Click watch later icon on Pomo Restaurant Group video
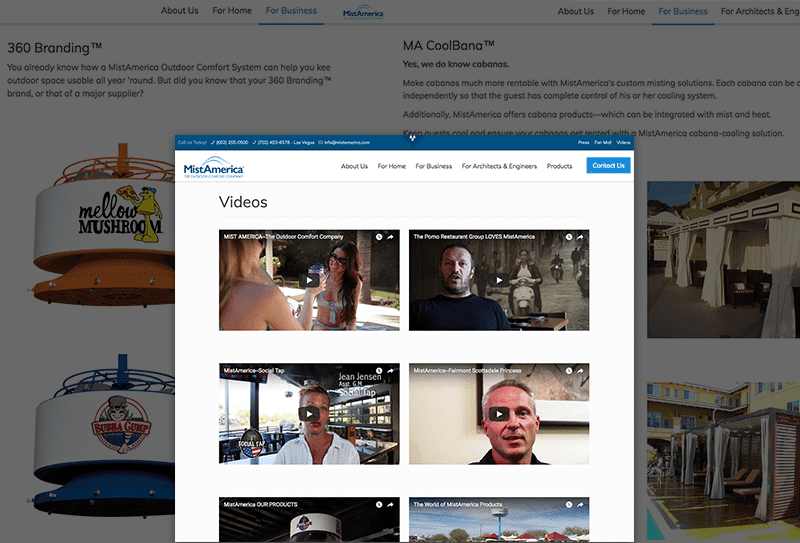The height and width of the screenshot is (543, 800). tap(569, 237)
